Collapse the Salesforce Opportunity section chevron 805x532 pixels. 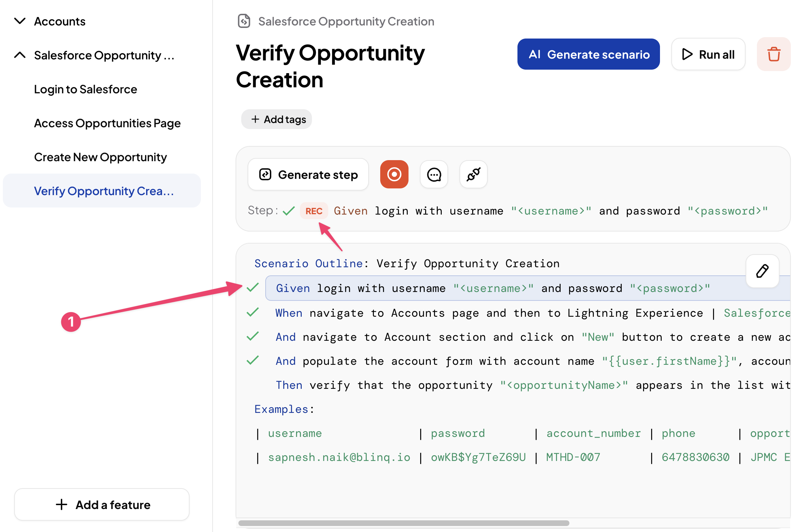(x=20, y=55)
